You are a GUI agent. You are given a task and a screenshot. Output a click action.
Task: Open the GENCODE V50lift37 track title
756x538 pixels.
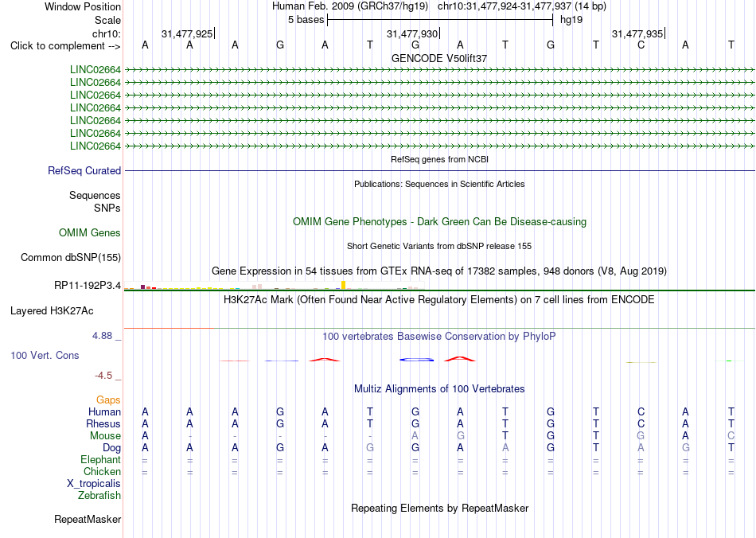[439, 58]
